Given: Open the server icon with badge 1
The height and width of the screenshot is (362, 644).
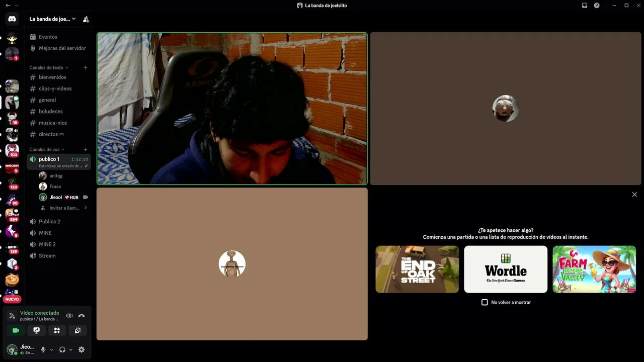Looking at the screenshot, I should (x=12, y=54).
